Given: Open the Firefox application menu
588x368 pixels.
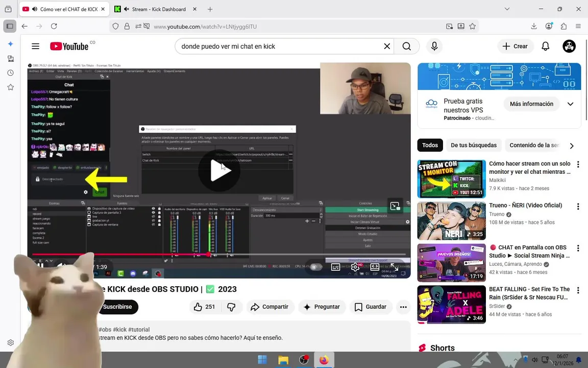Looking at the screenshot, I should 578,26.
